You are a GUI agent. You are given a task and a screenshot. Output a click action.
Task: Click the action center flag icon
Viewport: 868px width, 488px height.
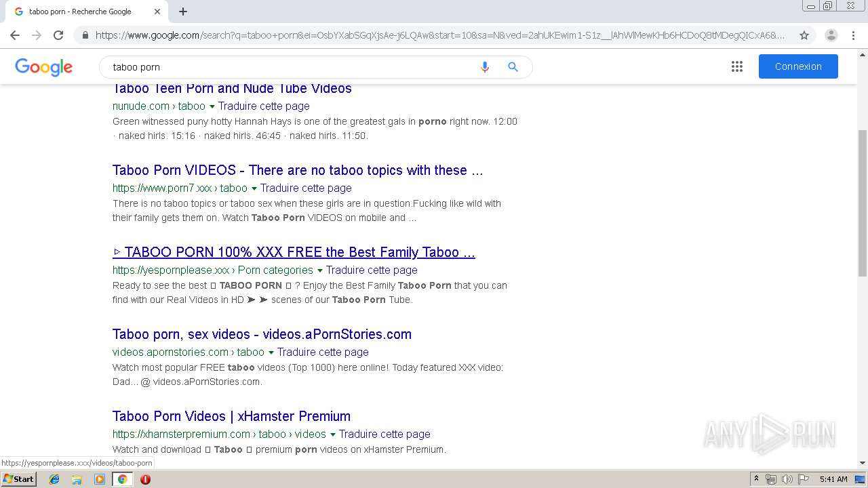coord(803,479)
